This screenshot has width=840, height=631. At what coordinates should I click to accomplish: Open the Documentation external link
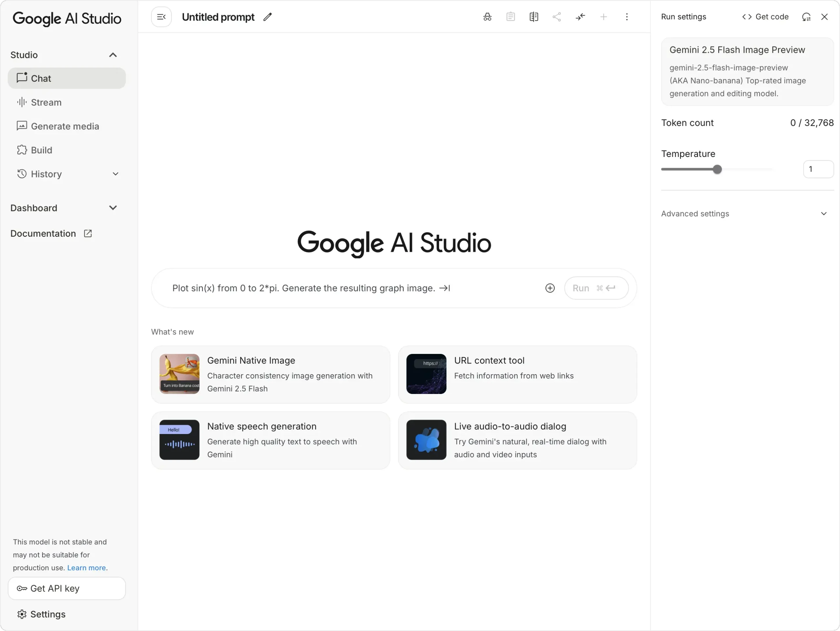pos(51,234)
